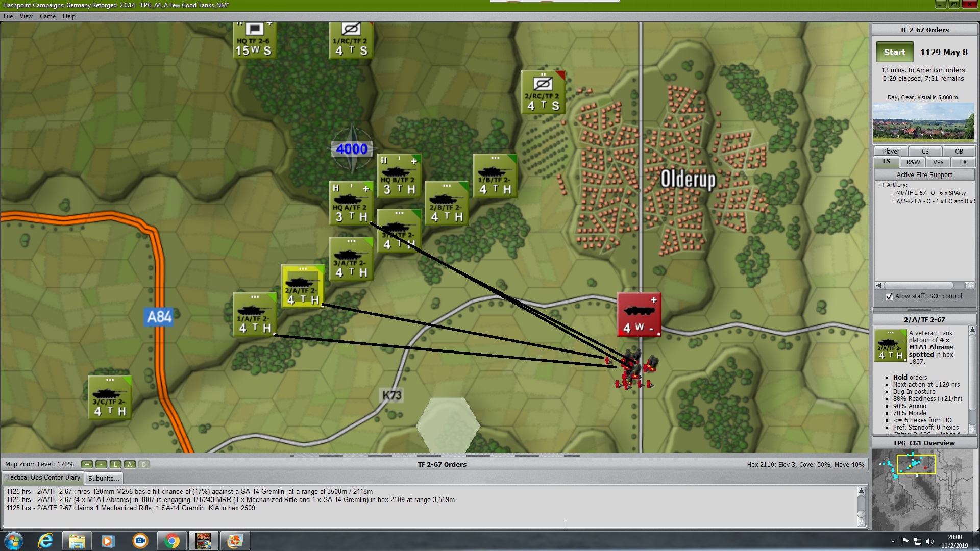
Task: Switch to the Subunits tab
Action: tap(104, 478)
